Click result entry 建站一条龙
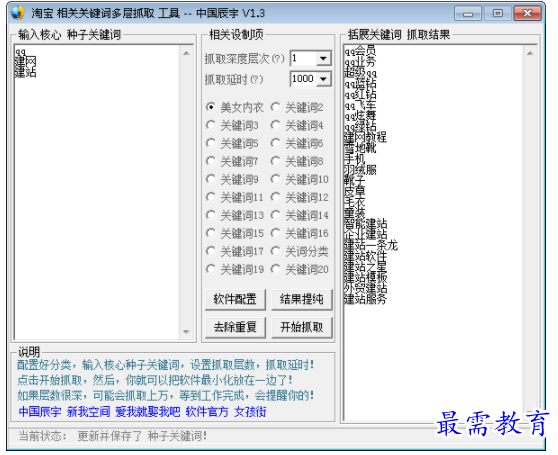Viewport: 558px width, 455px height. click(371, 245)
